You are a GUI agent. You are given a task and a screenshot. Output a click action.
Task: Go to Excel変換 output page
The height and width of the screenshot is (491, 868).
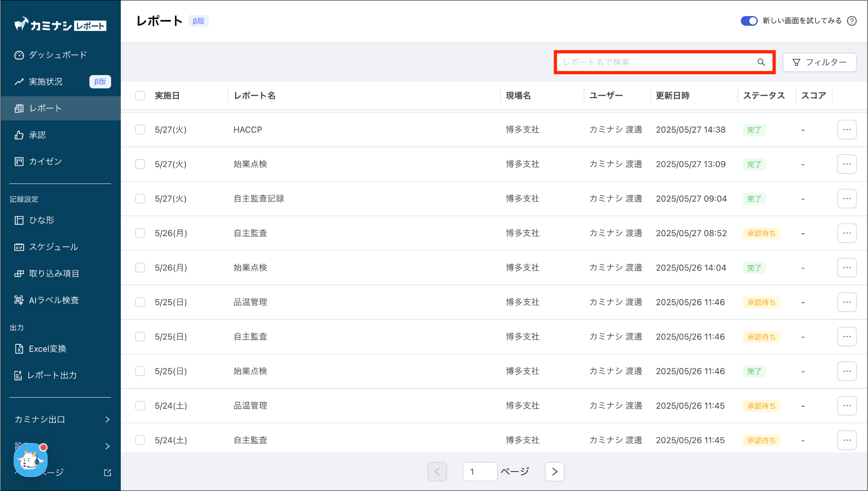(x=47, y=349)
